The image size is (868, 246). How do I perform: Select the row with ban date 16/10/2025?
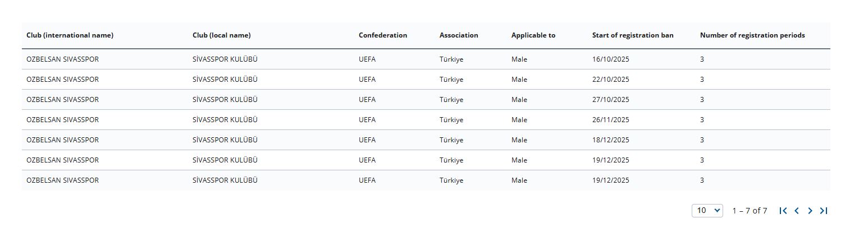point(610,59)
